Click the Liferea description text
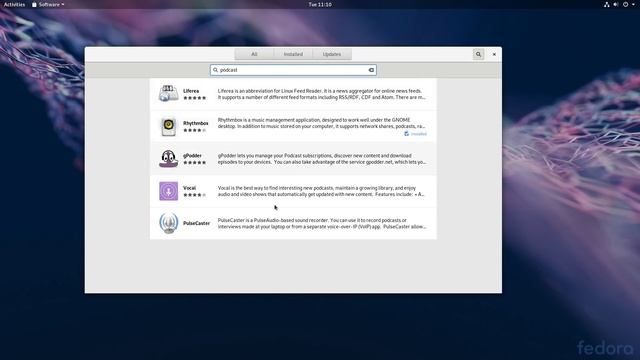 [322, 94]
